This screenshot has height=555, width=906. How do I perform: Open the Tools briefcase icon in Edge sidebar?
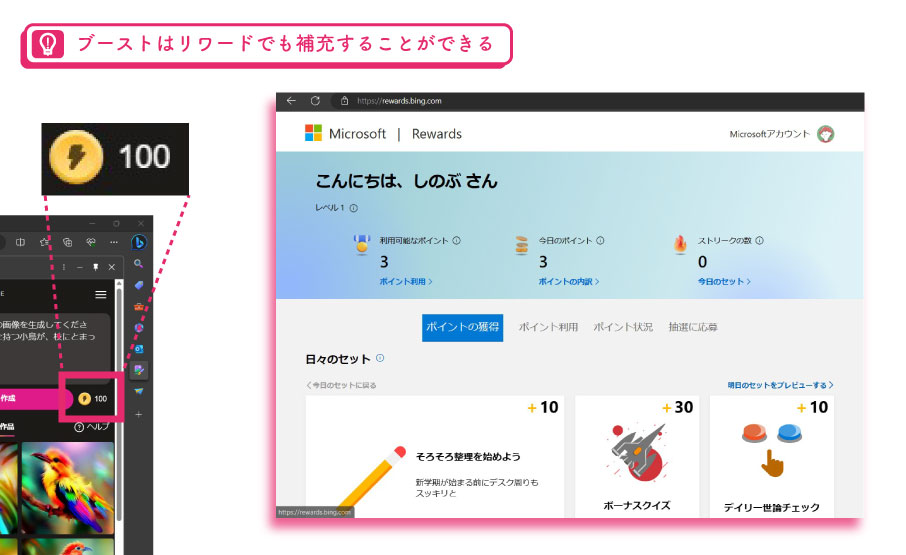139,307
